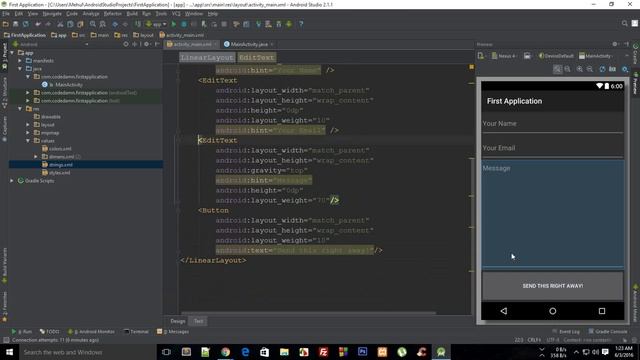Image resolution: width=640 pixels, height=360 pixels.
Task: Click the Your Name field in preview
Action: click(553, 124)
